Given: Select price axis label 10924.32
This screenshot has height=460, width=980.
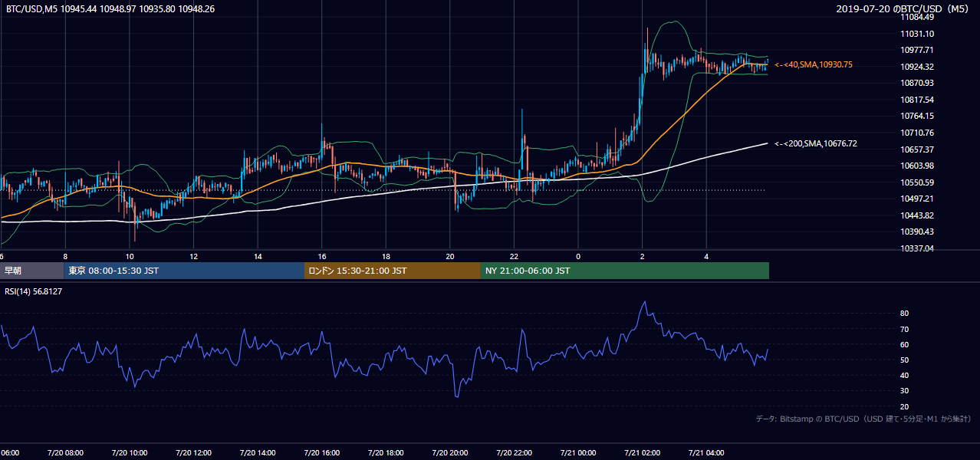Looking at the screenshot, I should 917,67.
